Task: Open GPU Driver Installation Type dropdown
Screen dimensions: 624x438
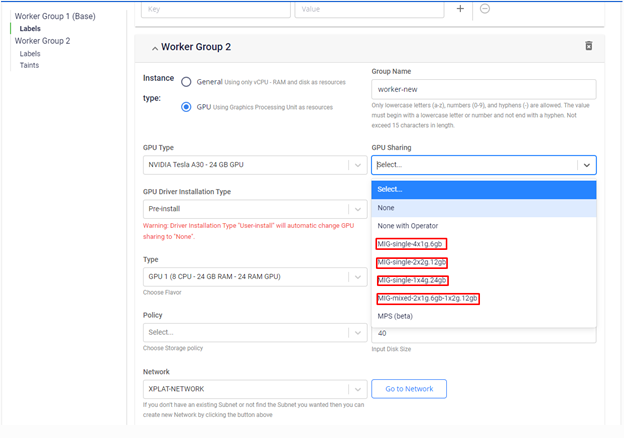Action: pyautogui.click(x=254, y=209)
